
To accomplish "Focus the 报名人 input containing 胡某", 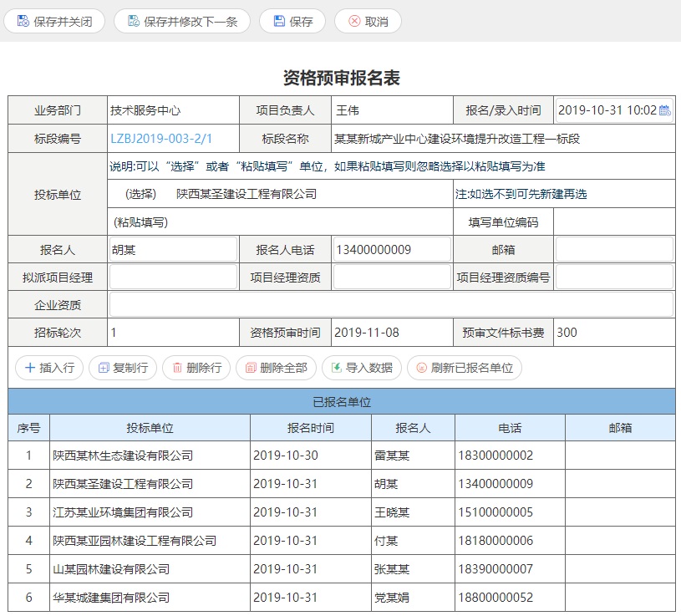I will click(173, 249).
